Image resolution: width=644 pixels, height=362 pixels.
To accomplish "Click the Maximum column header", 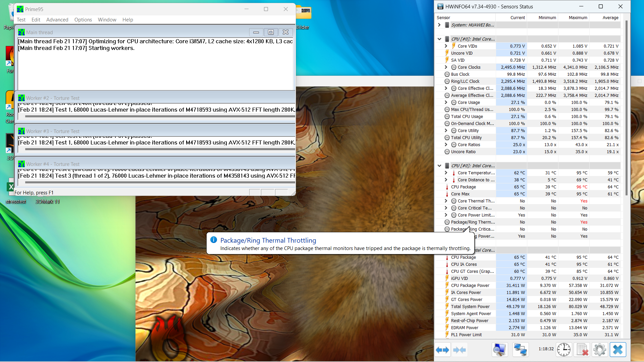I will coord(578,18).
